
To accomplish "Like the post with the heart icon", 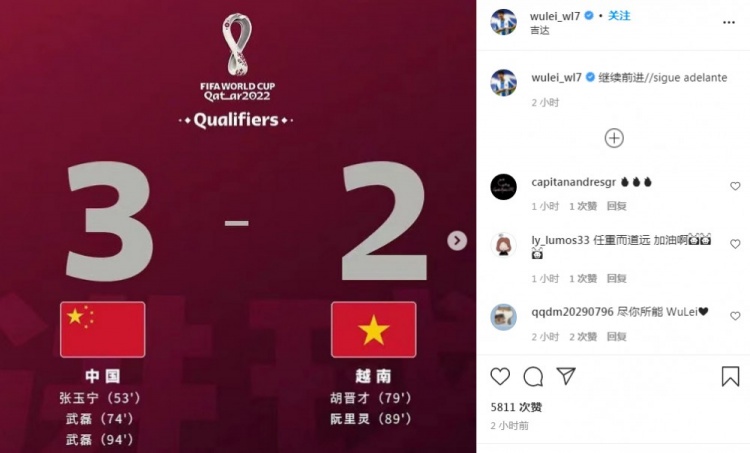I will [500, 377].
